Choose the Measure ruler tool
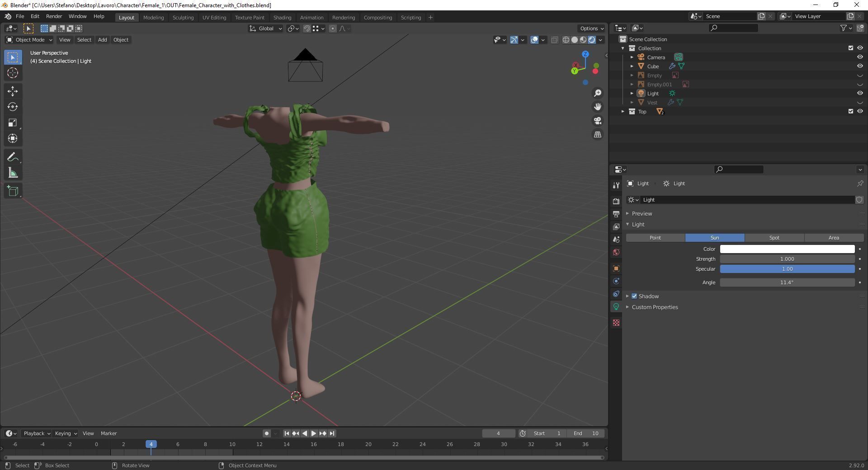This screenshot has height=470, width=868. (13, 173)
